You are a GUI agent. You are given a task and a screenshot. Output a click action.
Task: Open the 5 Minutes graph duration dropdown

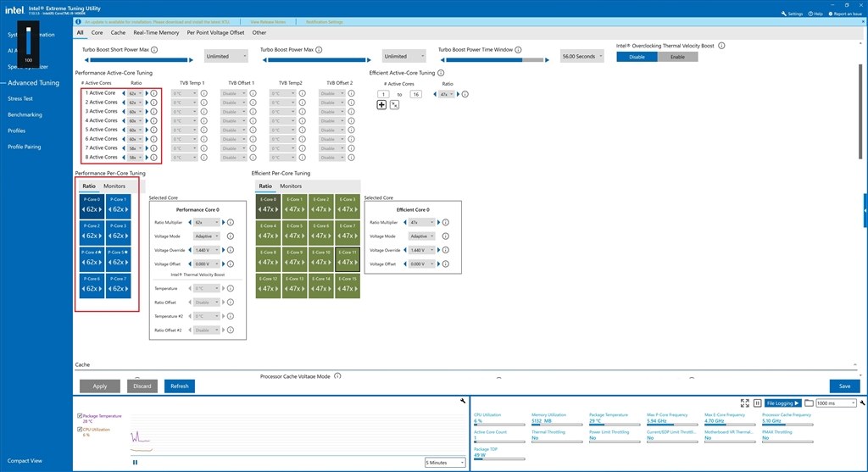click(445, 463)
